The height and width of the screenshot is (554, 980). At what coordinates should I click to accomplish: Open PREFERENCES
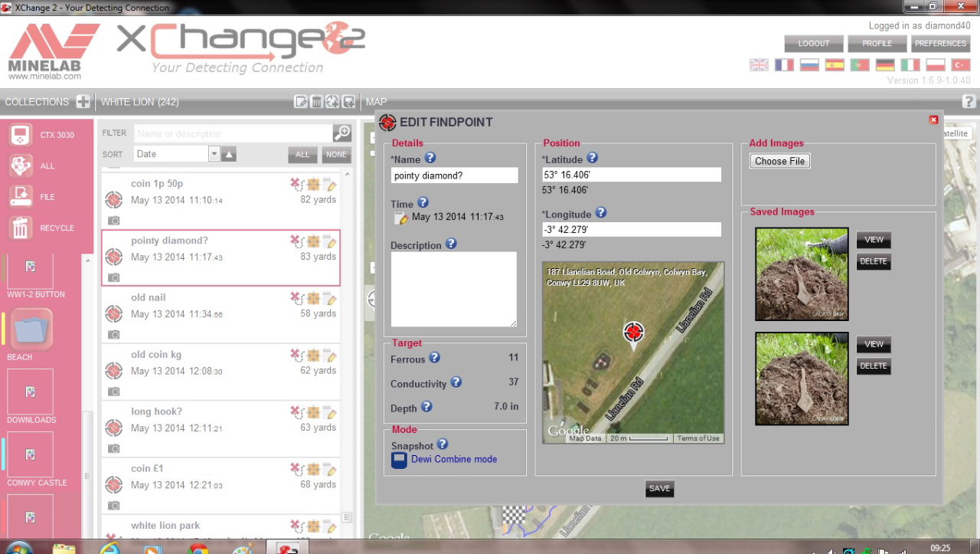pyautogui.click(x=941, y=44)
